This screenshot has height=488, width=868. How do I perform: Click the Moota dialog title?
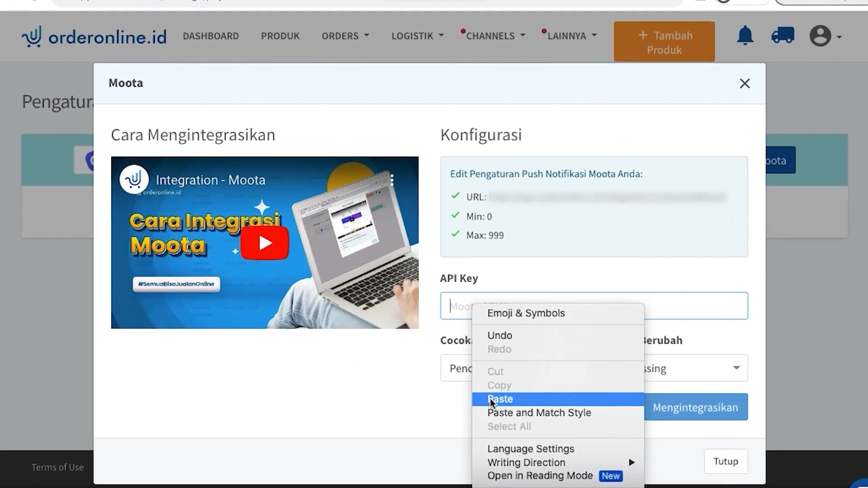[x=126, y=83]
